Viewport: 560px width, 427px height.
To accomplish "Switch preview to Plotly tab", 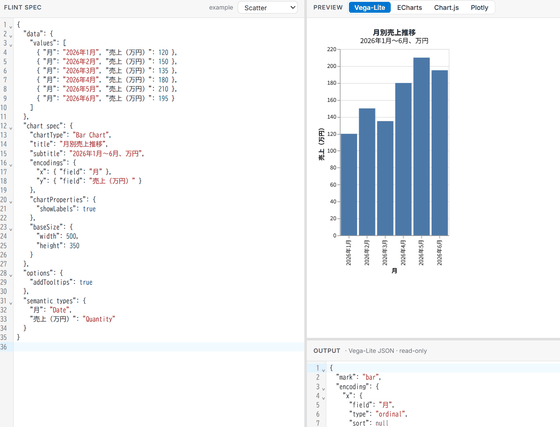I will [x=479, y=7].
